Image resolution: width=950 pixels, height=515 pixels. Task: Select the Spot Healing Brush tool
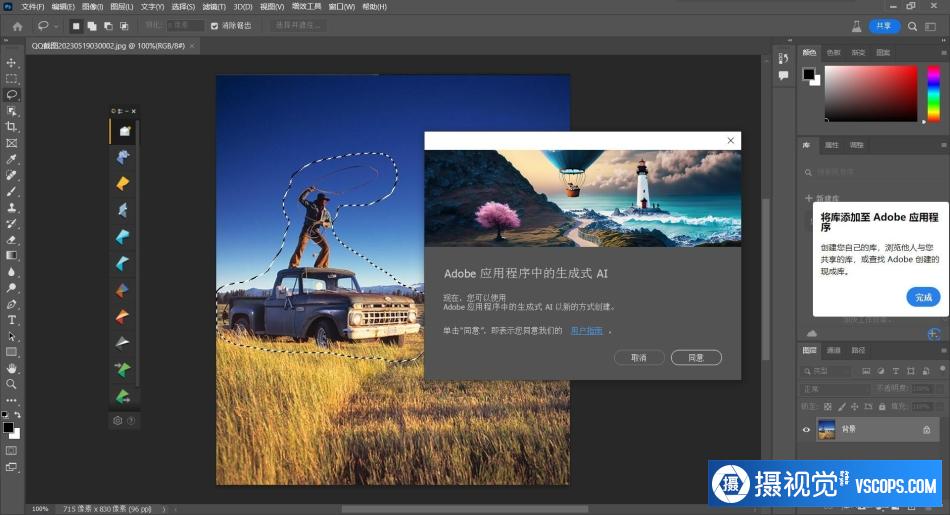11,175
